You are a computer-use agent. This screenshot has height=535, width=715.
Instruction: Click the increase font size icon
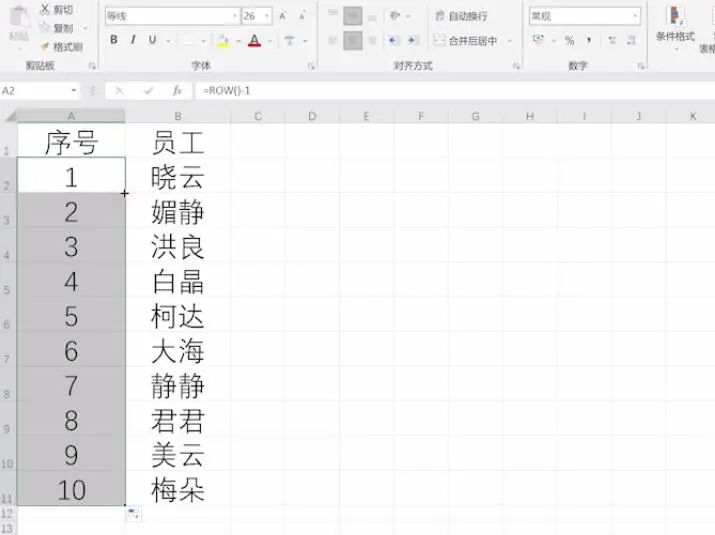pos(283,16)
